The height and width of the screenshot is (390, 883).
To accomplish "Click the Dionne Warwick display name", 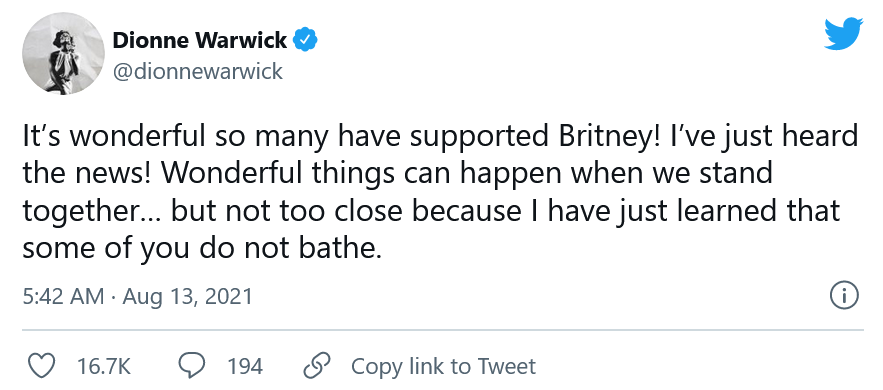I will pos(200,41).
